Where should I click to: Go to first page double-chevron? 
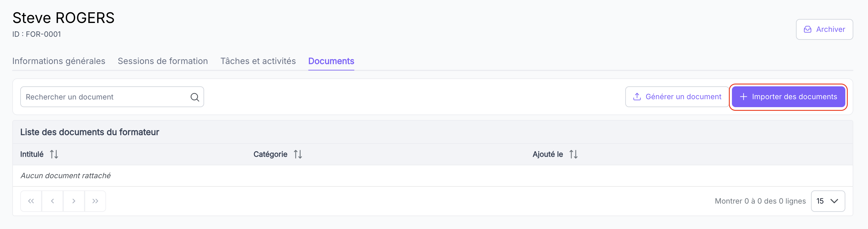point(31,201)
